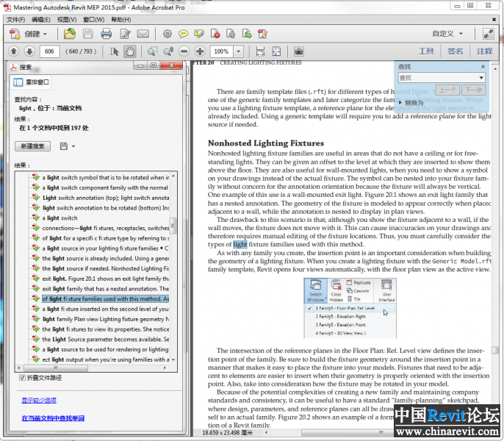The image size is (504, 441).
Task: Click the delete page icon in the toolbar
Action: pyautogui.click(x=215, y=34)
